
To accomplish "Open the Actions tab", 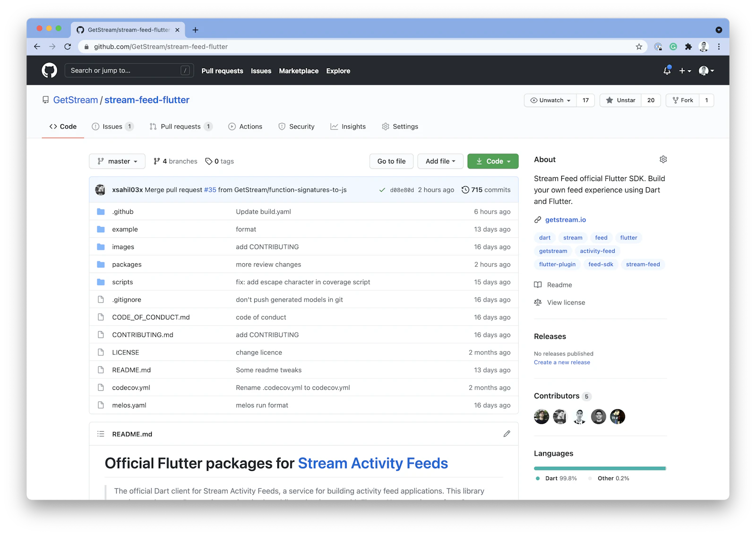I will (245, 127).
